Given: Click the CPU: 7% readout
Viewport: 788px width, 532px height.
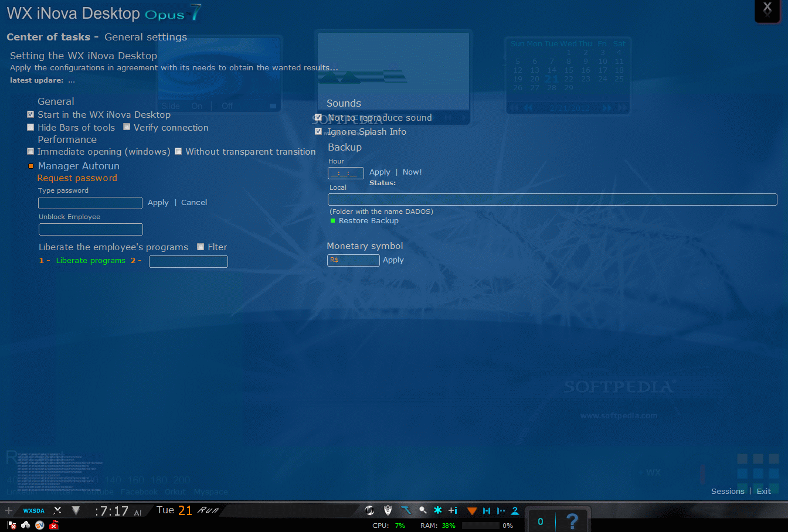Looking at the screenshot, I should [x=389, y=526].
